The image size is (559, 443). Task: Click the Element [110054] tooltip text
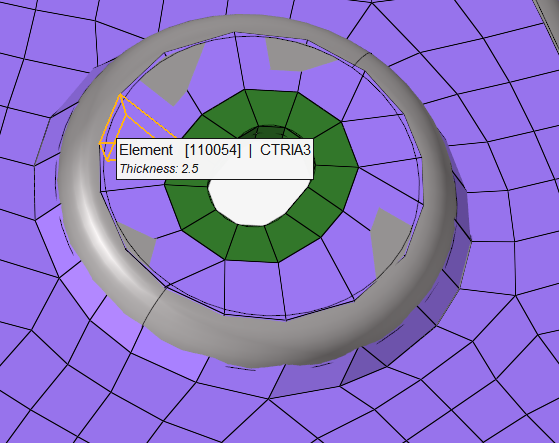coord(180,150)
